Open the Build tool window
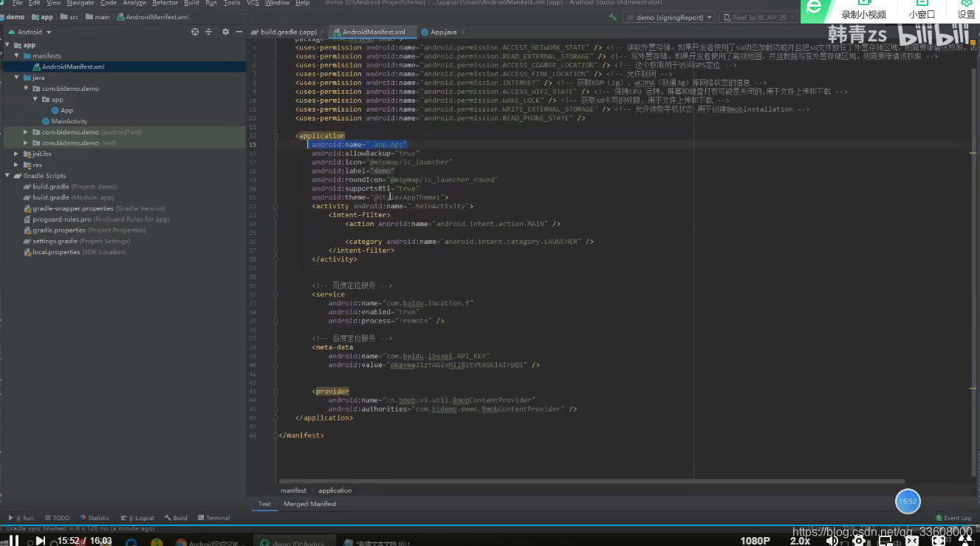This screenshot has height=546, width=980. [176, 518]
